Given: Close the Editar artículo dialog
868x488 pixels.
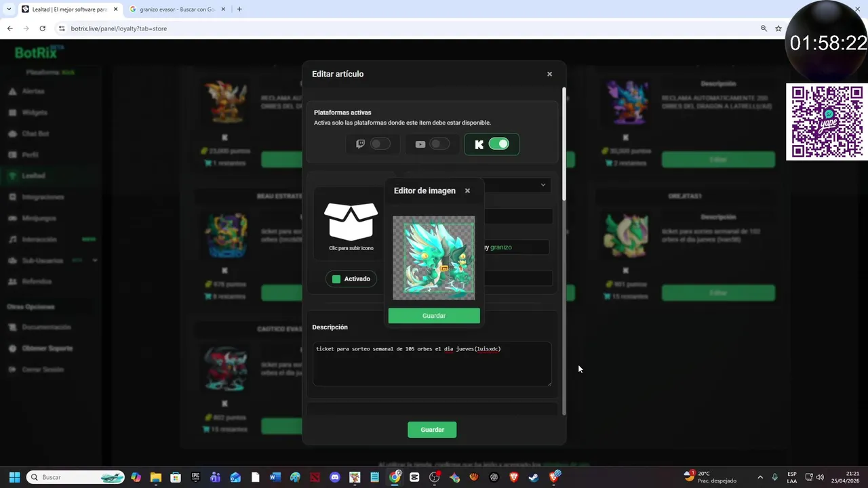Looking at the screenshot, I should click(549, 74).
